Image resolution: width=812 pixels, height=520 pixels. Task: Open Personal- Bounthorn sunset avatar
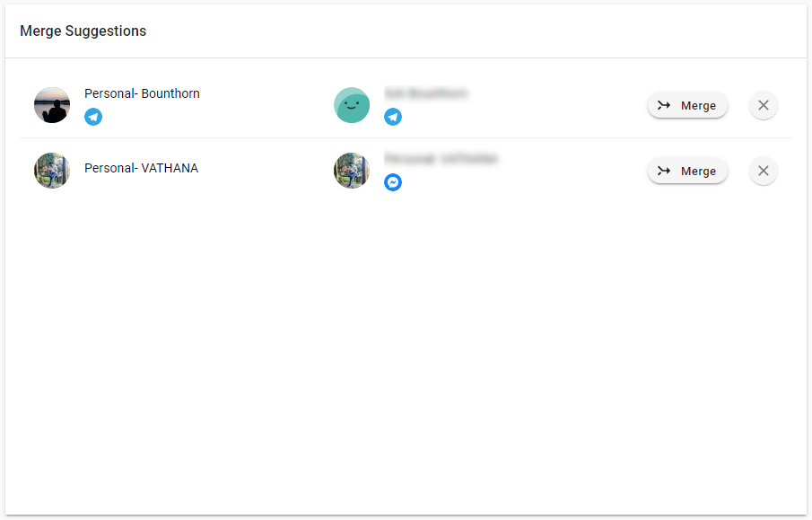coord(52,105)
